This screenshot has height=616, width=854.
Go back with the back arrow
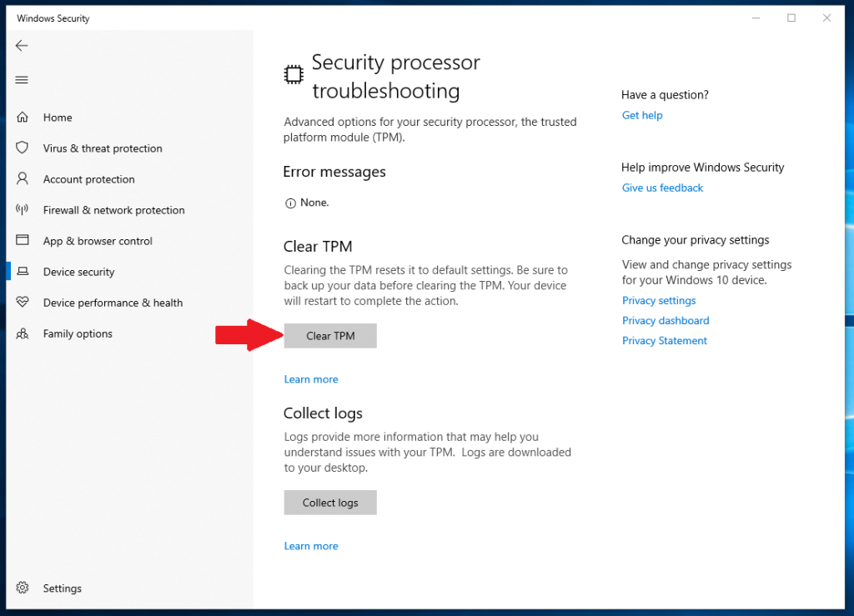click(x=22, y=46)
